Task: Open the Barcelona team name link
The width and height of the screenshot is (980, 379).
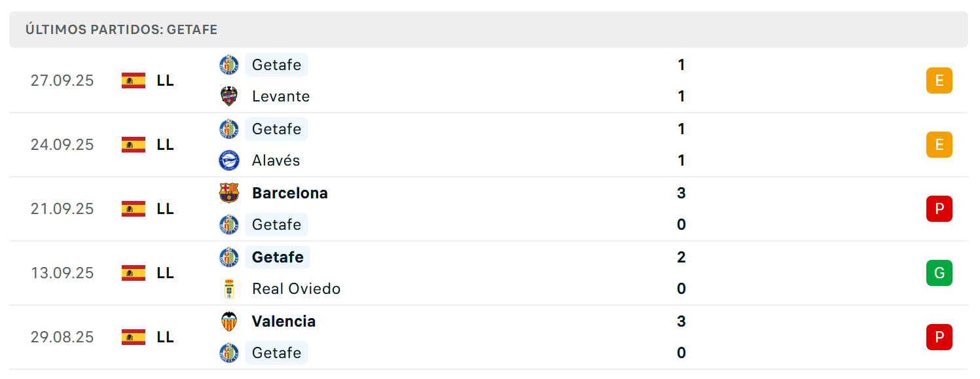Action: (290, 193)
